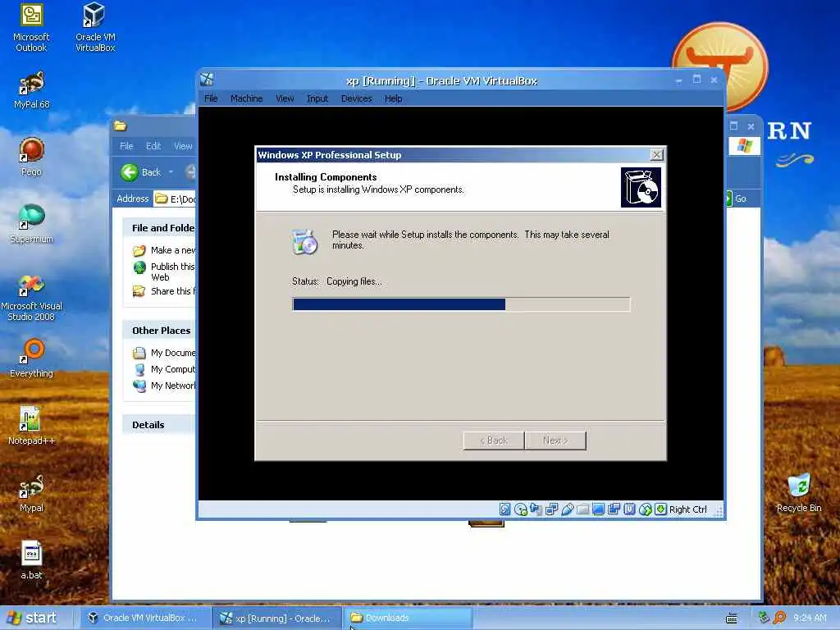Viewport: 840px width, 630px height.
Task: Click the recording icon in VirtualBox status bar
Action: pos(614,509)
